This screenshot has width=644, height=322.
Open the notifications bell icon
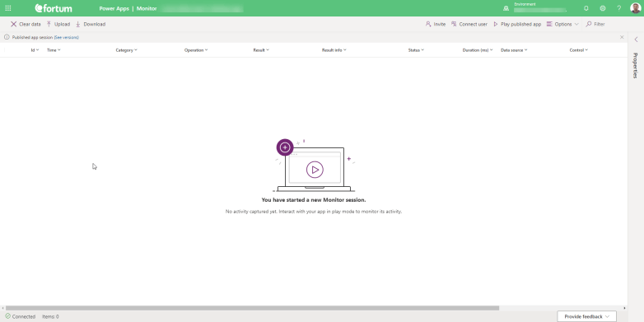tap(586, 8)
